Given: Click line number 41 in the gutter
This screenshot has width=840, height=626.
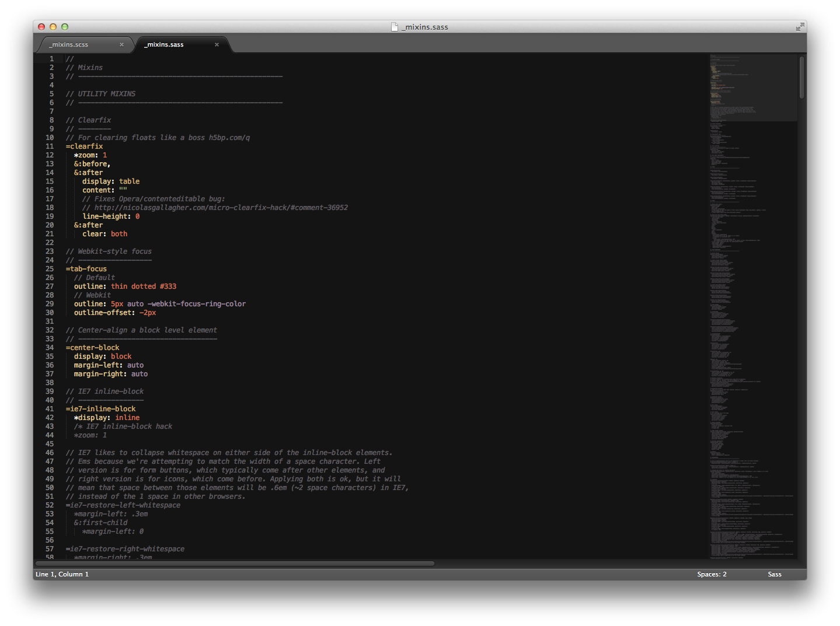Looking at the screenshot, I should (x=50, y=409).
